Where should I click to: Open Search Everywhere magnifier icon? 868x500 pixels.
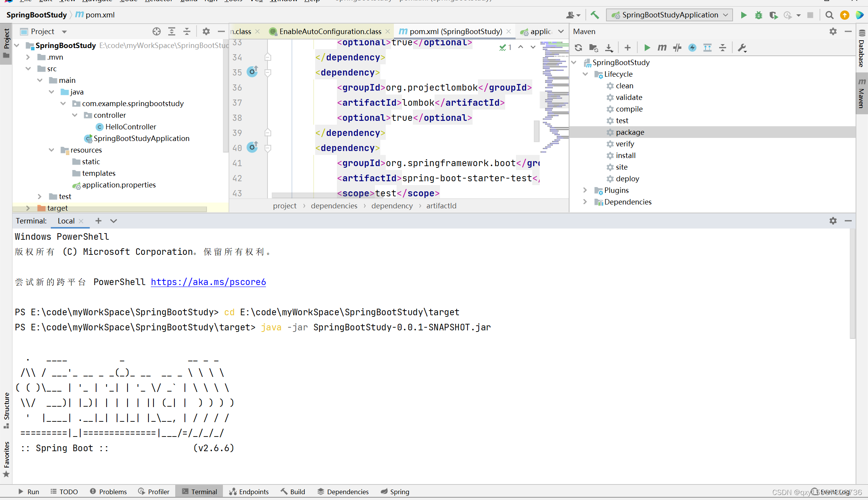[x=829, y=15]
